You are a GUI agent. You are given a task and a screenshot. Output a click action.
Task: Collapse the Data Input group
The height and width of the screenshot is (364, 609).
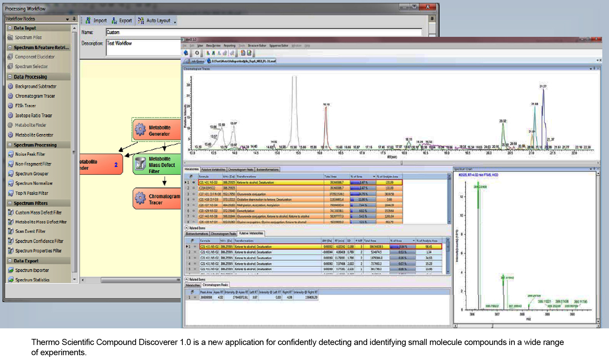10,28
